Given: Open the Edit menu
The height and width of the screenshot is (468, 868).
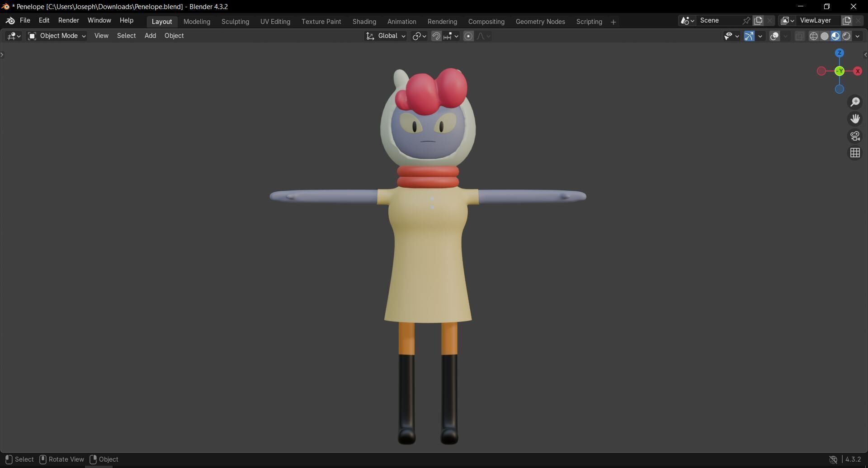Looking at the screenshot, I should 44,21.
